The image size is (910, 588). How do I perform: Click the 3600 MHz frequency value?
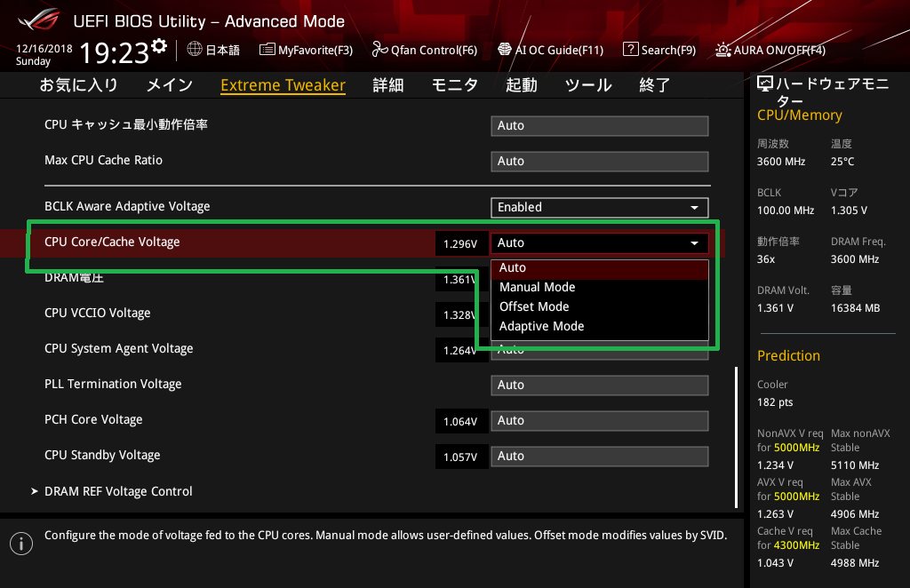tap(781, 162)
